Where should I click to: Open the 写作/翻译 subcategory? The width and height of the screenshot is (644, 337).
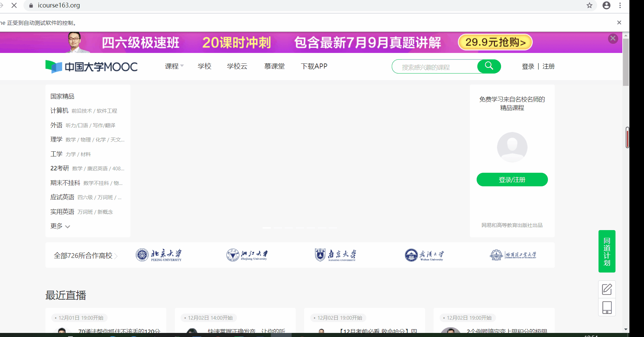[104, 126]
